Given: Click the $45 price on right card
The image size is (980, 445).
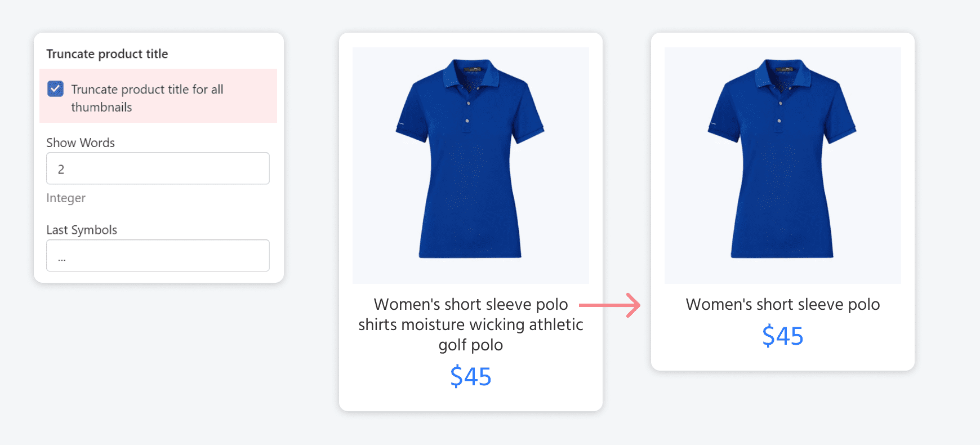Looking at the screenshot, I should click(x=782, y=336).
